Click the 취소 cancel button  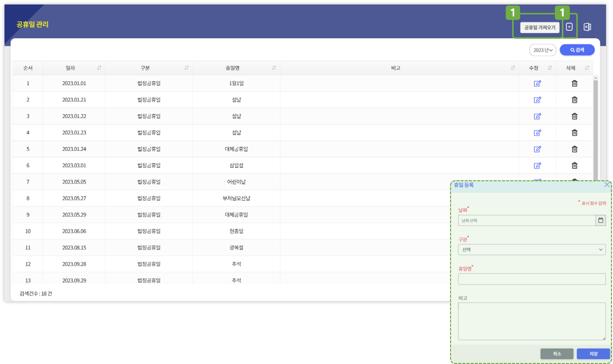pos(557,354)
